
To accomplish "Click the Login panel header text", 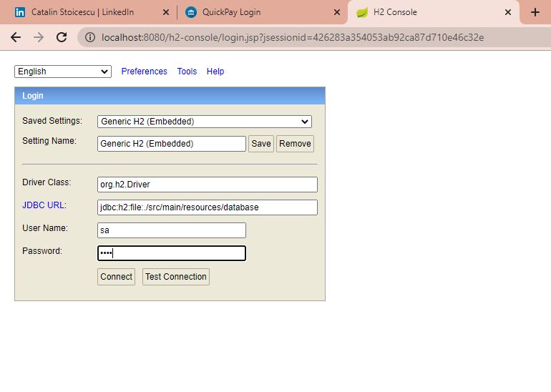I will 33,96.
